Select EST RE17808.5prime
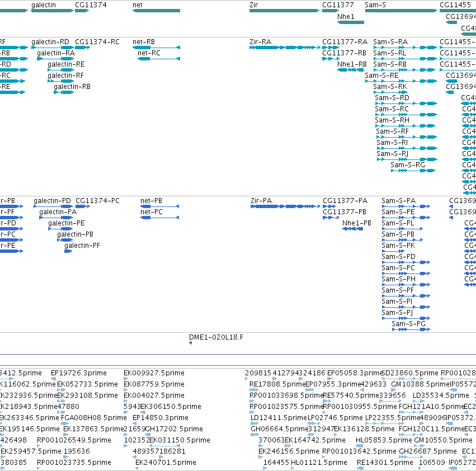The height and width of the screenshot is (471, 476). coord(254,390)
